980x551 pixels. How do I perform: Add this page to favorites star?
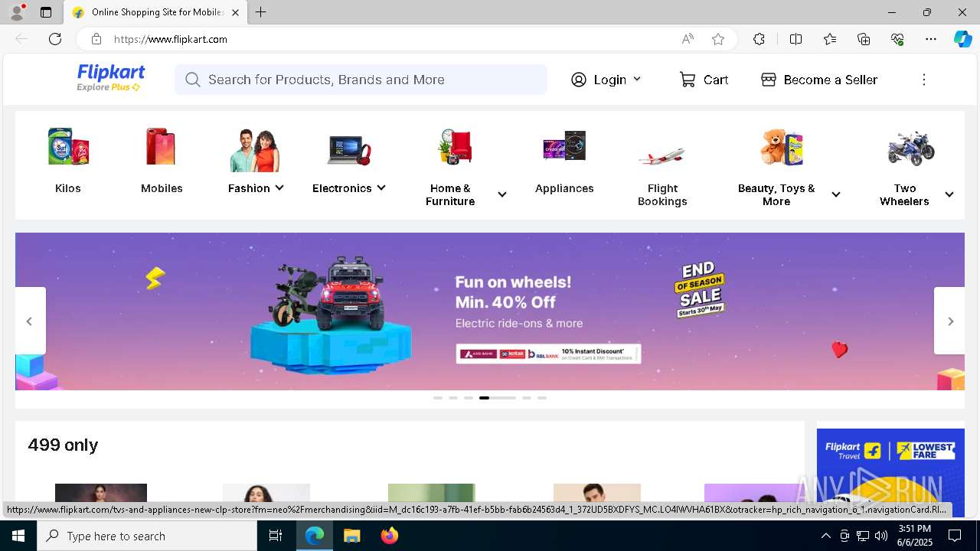718,39
